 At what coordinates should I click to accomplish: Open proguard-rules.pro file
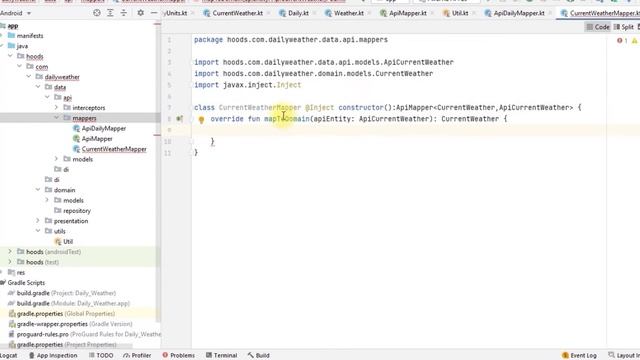84,334
